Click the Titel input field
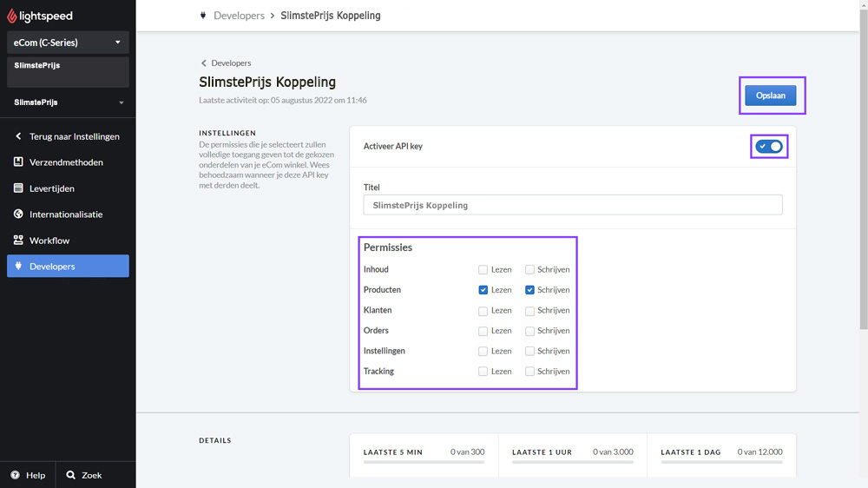The image size is (868, 488). [573, 205]
